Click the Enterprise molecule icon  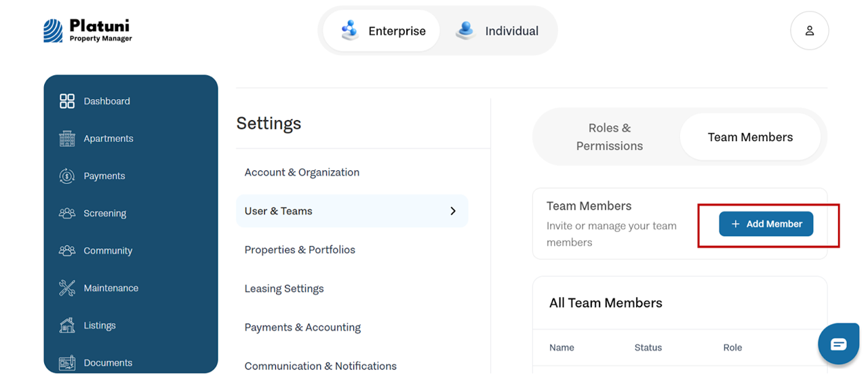[x=349, y=31]
